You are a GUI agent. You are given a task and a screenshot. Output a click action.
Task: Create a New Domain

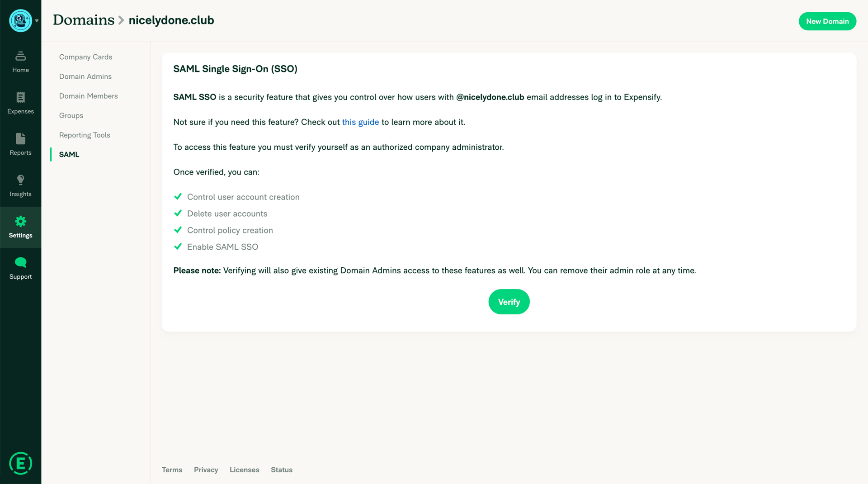coord(827,21)
